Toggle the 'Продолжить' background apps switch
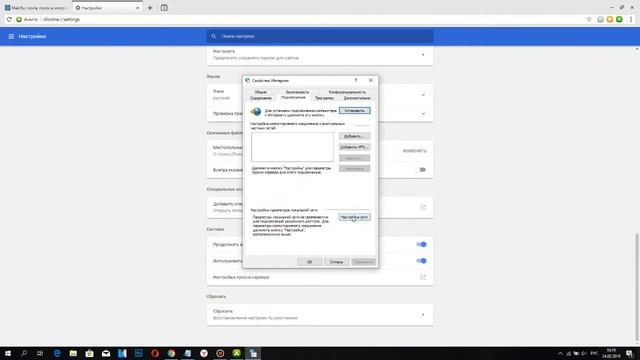 pos(421,244)
